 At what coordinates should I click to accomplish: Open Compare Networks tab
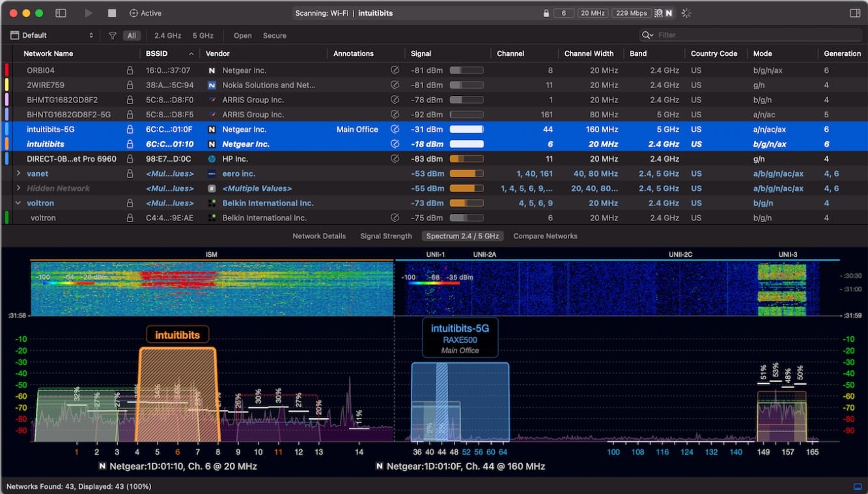tap(545, 236)
